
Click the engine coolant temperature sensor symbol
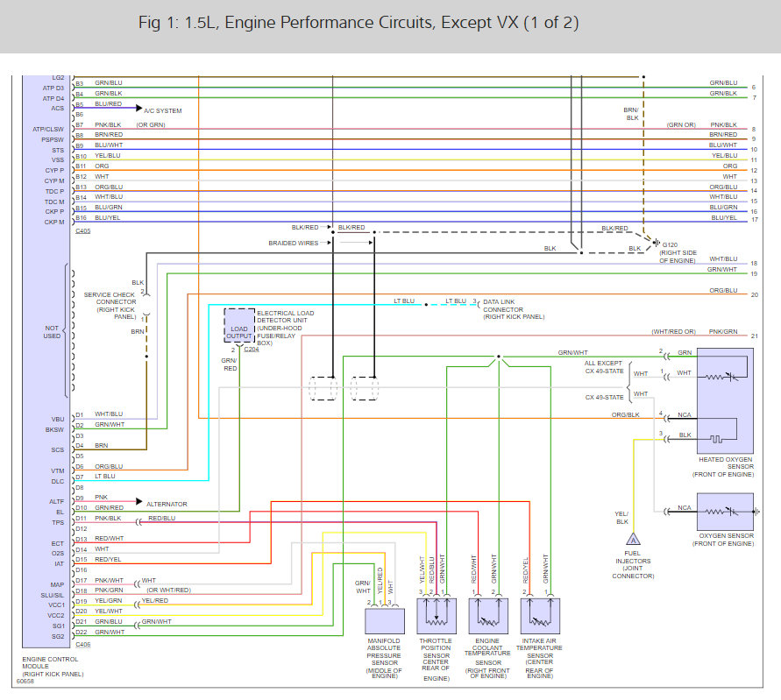tap(488, 616)
